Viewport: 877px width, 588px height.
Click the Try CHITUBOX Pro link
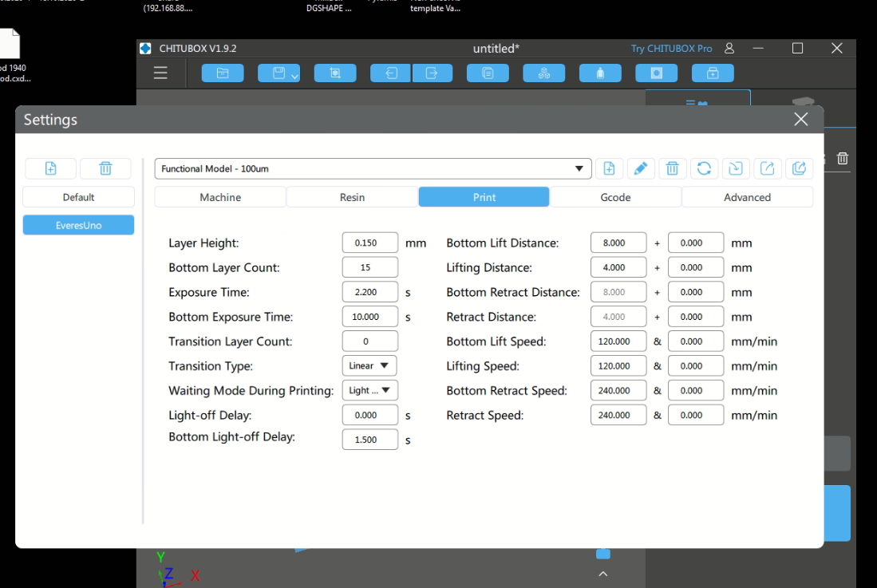pyautogui.click(x=671, y=49)
